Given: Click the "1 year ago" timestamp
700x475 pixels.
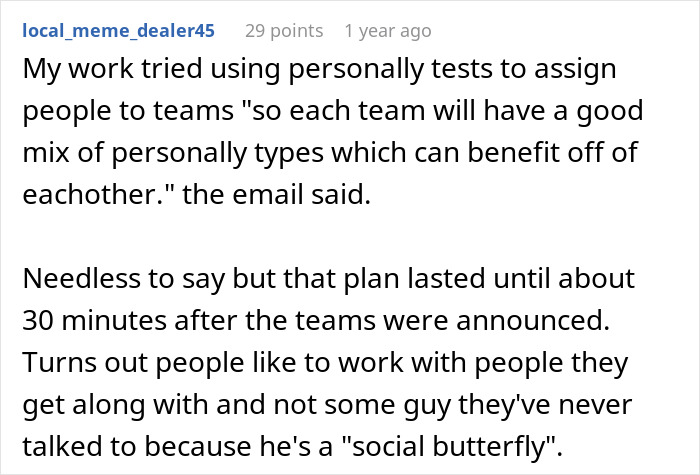Looking at the screenshot, I should [388, 31].
